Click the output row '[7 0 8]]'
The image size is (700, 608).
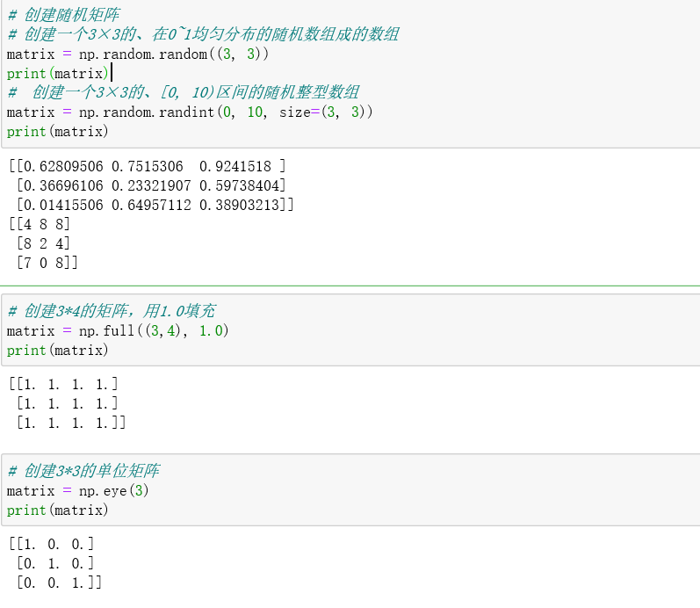pyautogui.click(x=47, y=263)
